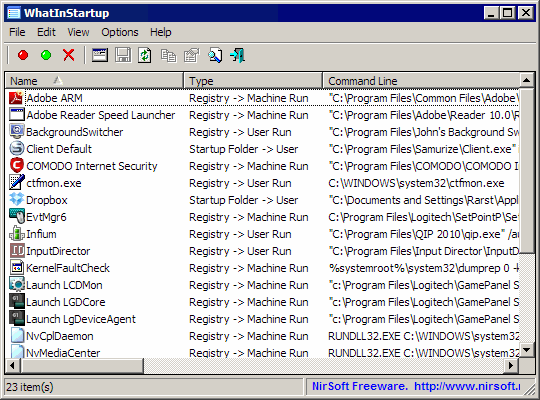This screenshot has width=540, height=400.
Task: Select the BackgroundSwitcher entry name
Action: (x=74, y=132)
